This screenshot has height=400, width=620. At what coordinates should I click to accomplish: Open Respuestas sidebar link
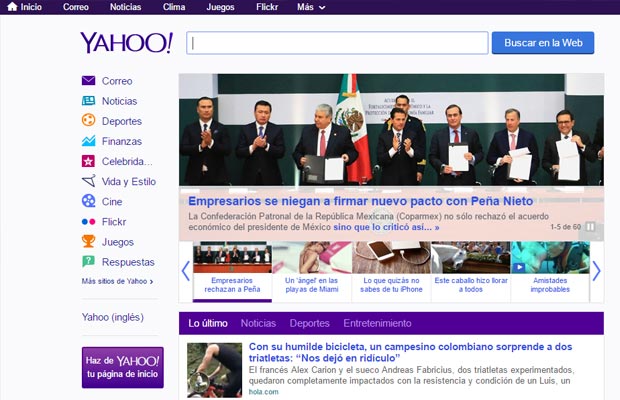point(128,262)
